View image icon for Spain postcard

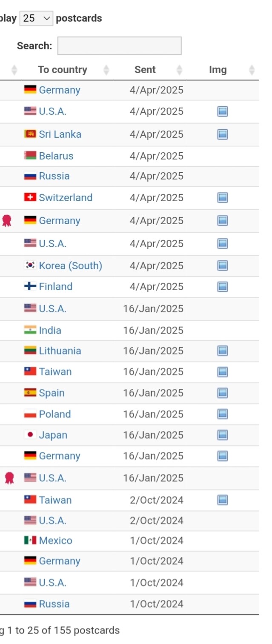coord(223,393)
